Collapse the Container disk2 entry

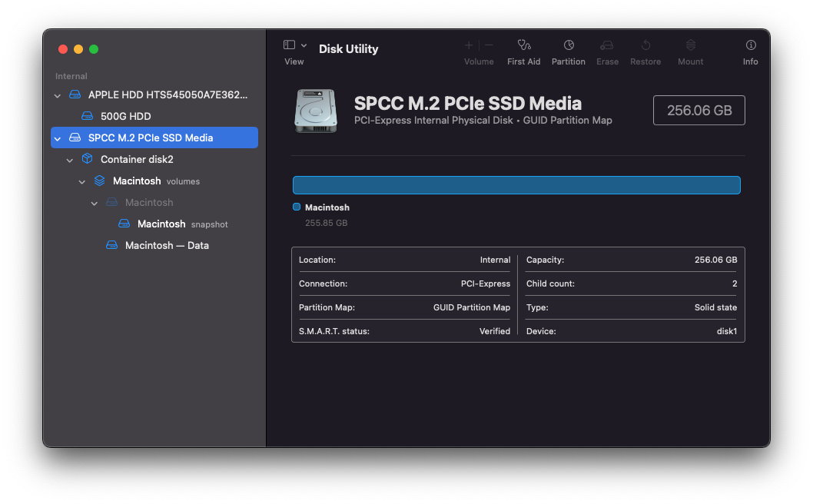point(70,160)
